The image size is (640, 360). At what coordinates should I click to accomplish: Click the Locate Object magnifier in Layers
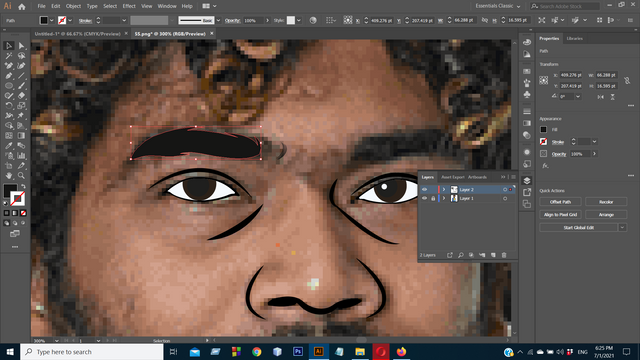click(x=460, y=255)
